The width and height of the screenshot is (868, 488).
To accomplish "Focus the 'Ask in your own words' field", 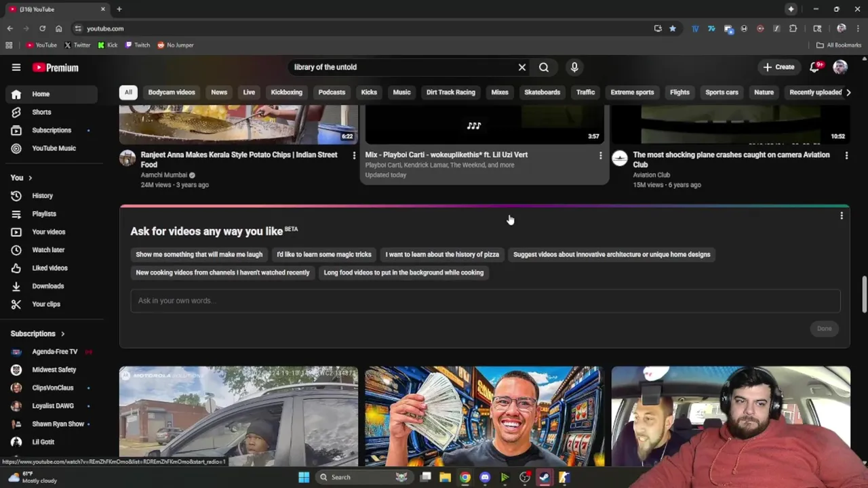I will [486, 301].
